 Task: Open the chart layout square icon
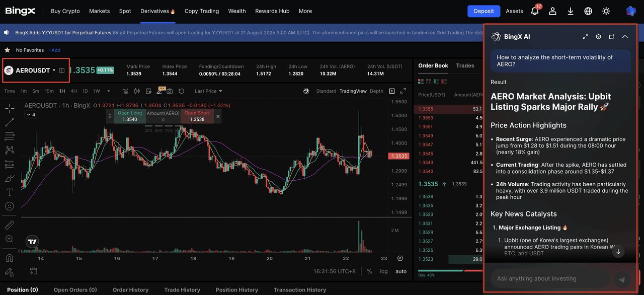[x=392, y=91]
